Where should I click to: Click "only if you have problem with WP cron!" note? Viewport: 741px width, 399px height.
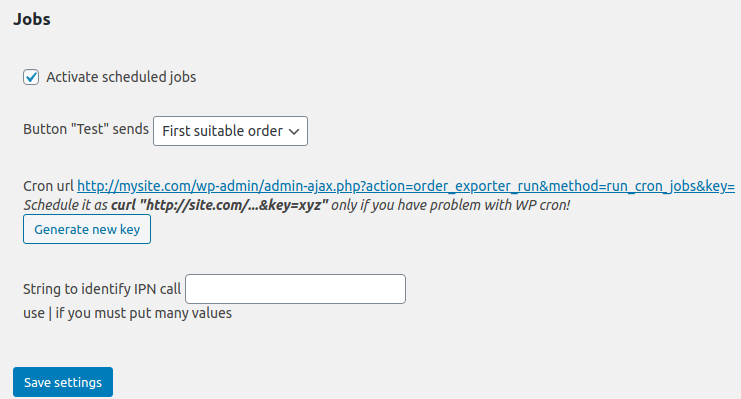450,205
